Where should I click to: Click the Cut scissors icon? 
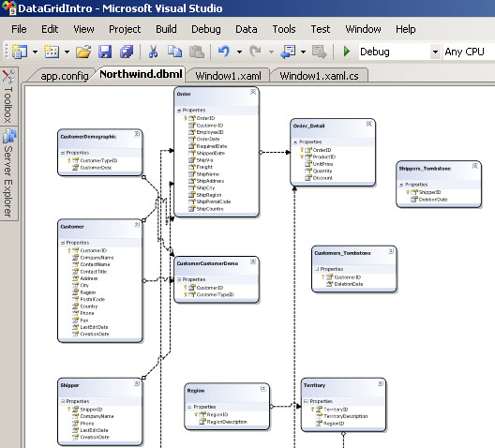[153, 52]
